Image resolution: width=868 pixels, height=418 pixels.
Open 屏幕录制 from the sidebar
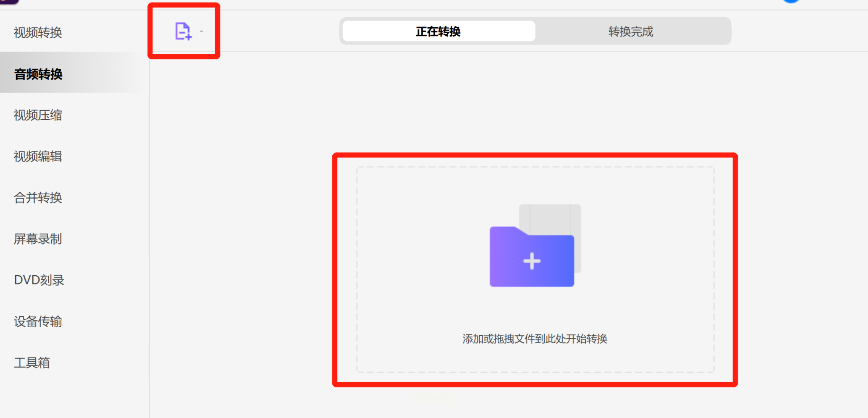(38, 239)
